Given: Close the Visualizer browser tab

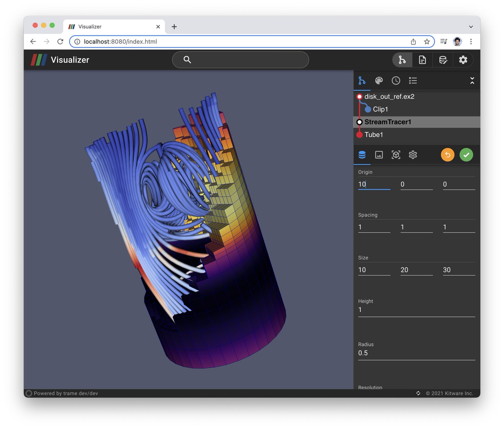Looking at the screenshot, I should pyautogui.click(x=158, y=26).
